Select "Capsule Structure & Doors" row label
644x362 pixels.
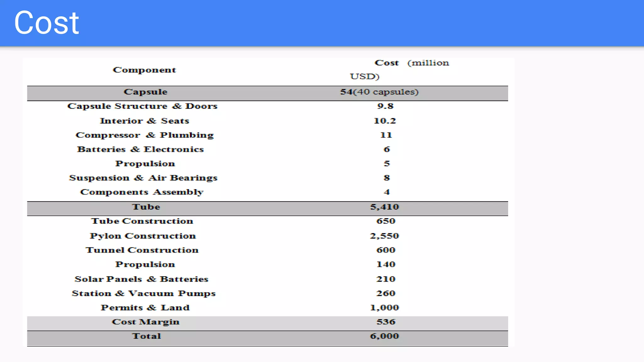click(x=142, y=106)
